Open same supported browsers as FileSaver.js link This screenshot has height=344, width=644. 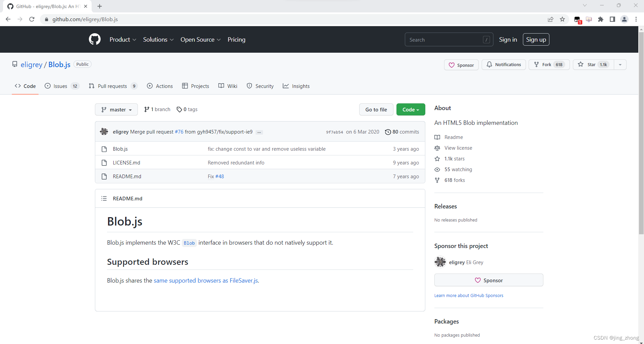click(206, 281)
